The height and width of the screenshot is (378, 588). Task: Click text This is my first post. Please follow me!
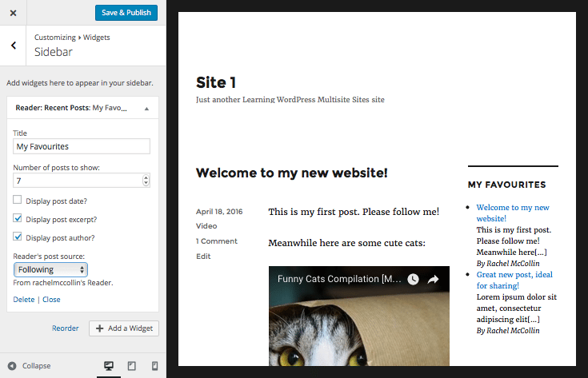pos(354,212)
